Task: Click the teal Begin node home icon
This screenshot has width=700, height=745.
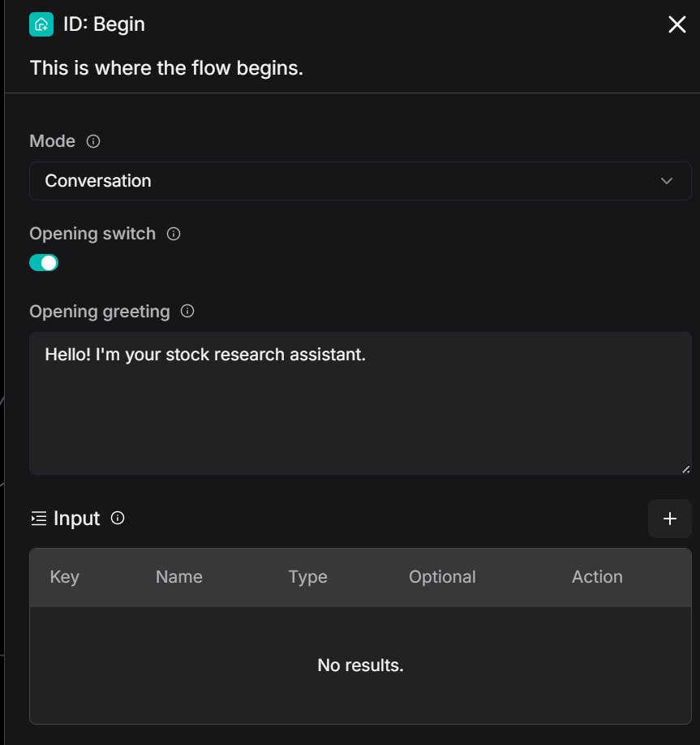Action: 41,24
